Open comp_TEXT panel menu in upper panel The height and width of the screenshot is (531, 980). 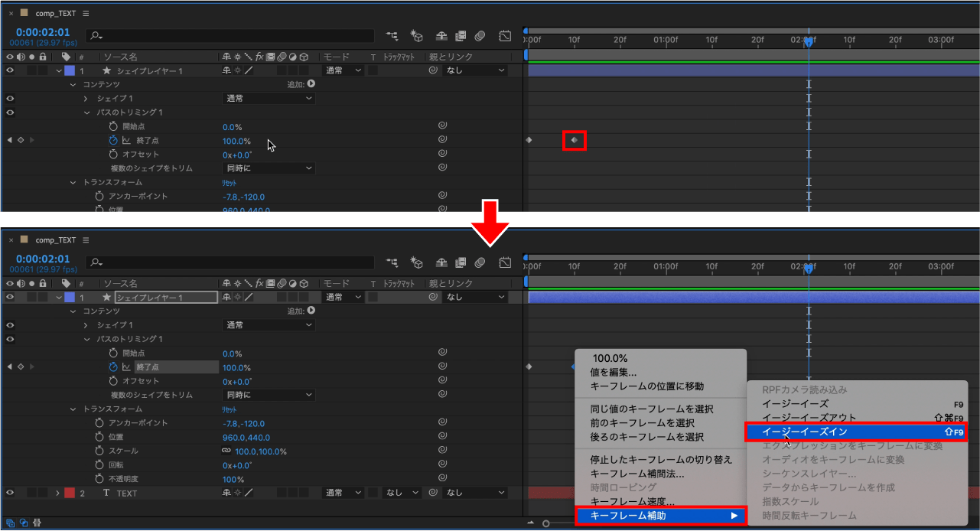click(85, 14)
